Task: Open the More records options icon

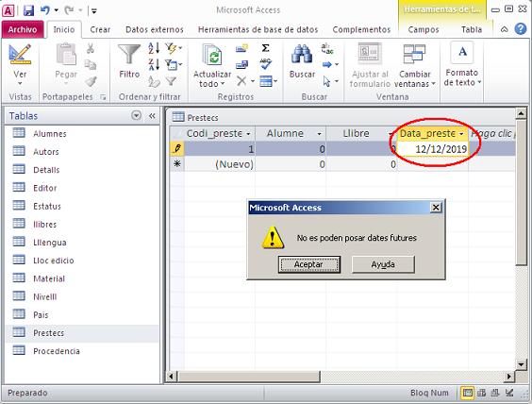Action: (x=268, y=81)
